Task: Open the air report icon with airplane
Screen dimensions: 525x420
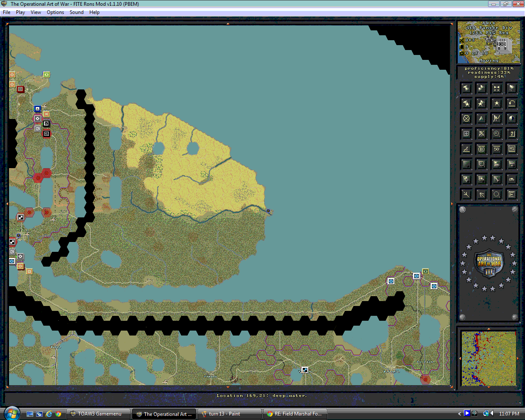Action: point(512,164)
